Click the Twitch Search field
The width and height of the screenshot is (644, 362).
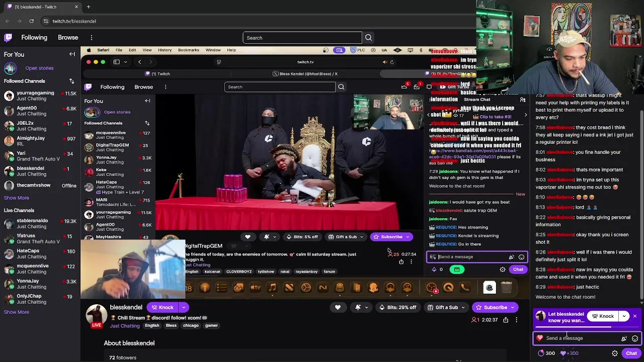point(302,38)
